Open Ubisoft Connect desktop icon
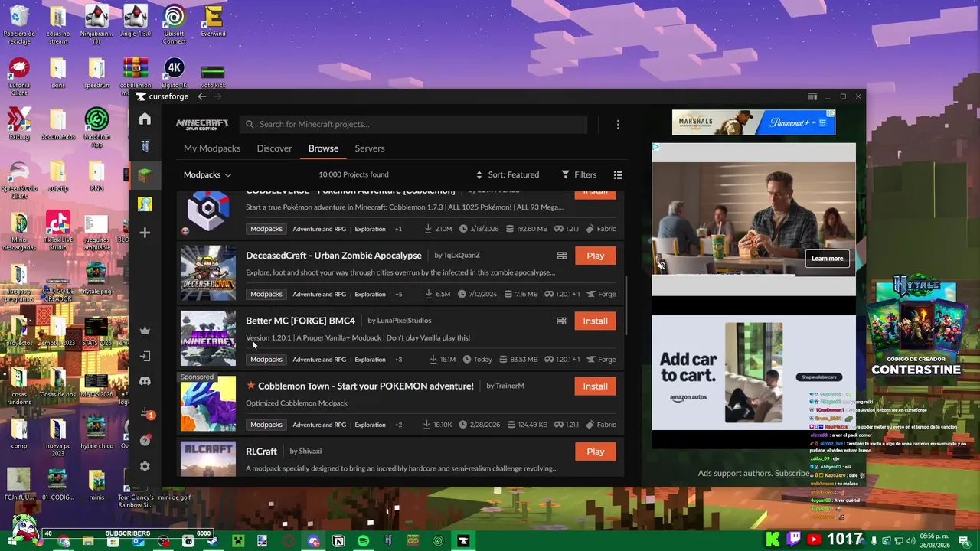980x551 pixels. click(x=174, y=24)
